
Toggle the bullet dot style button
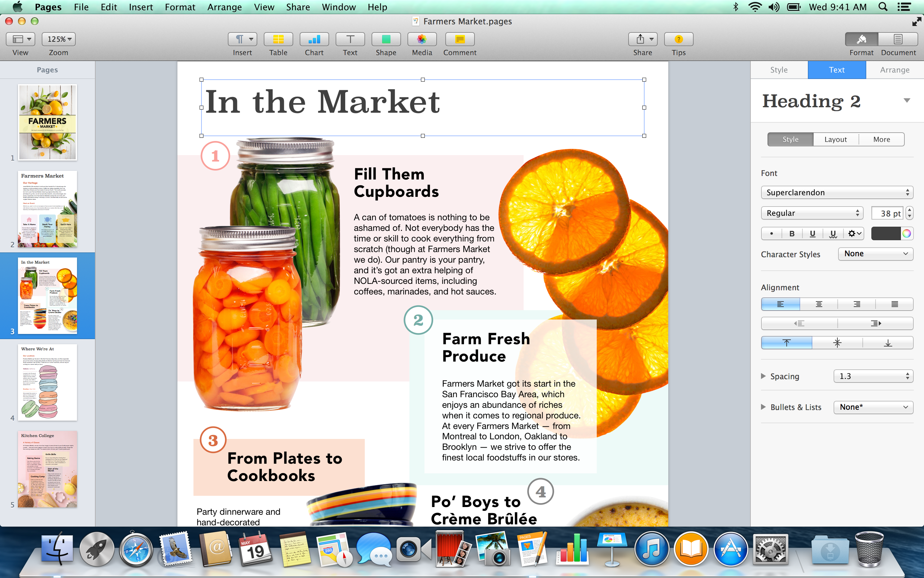click(771, 233)
